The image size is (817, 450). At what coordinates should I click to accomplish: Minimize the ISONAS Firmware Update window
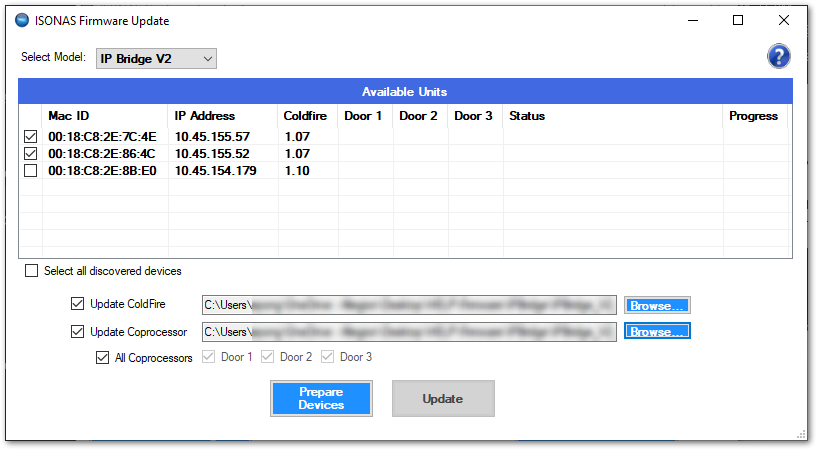(692, 21)
